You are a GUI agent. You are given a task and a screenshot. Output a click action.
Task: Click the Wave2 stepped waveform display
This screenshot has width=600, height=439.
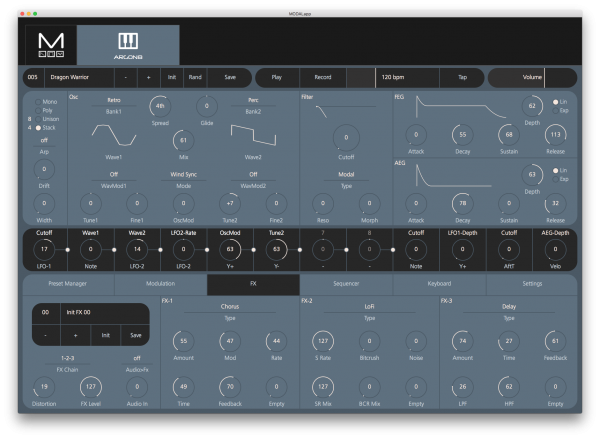pos(253,135)
